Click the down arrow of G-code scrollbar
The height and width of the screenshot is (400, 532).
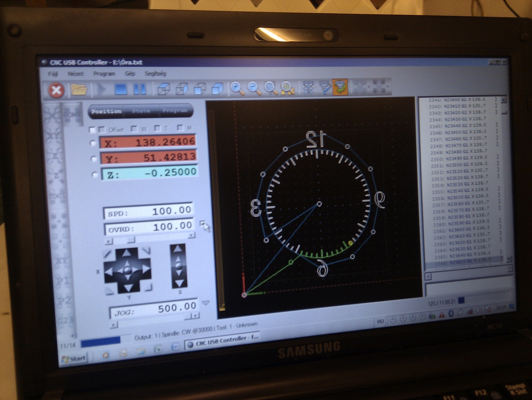508,259
